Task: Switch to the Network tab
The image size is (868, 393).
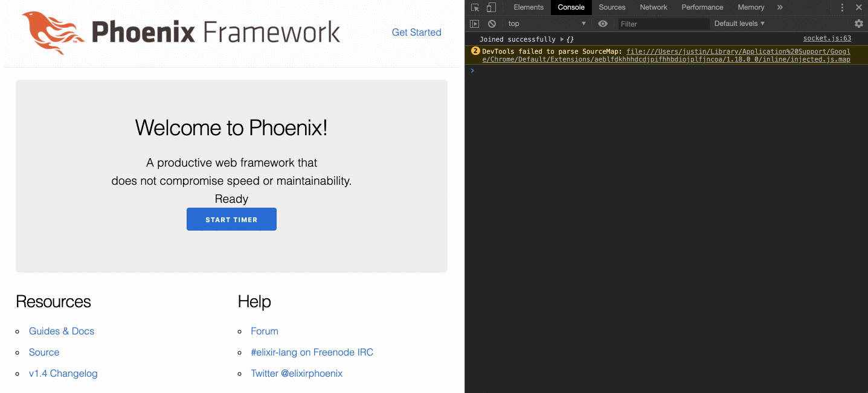Action: (654, 7)
